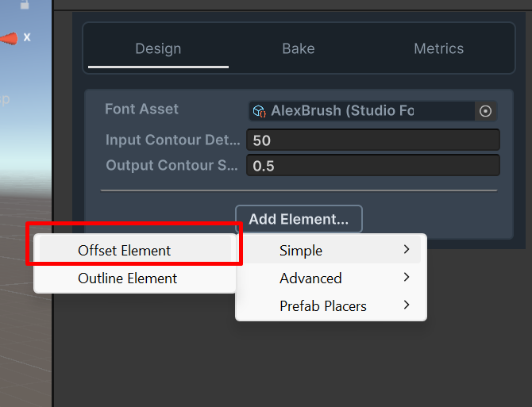This screenshot has height=407, width=532.
Task: Open the Metrics tab
Action: point(438,49)
